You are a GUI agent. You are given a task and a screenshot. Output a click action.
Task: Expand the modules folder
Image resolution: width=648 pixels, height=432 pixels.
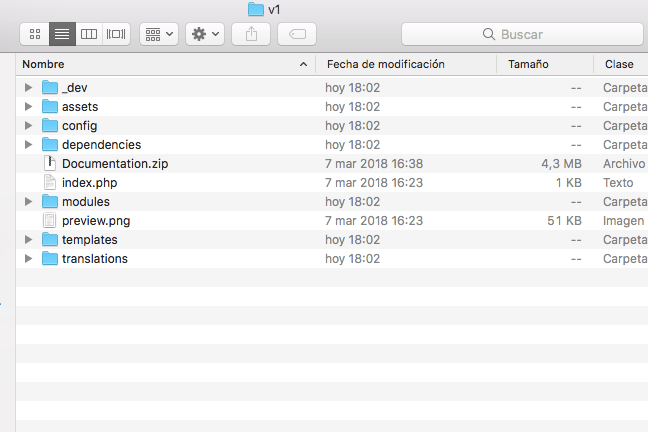28,201
